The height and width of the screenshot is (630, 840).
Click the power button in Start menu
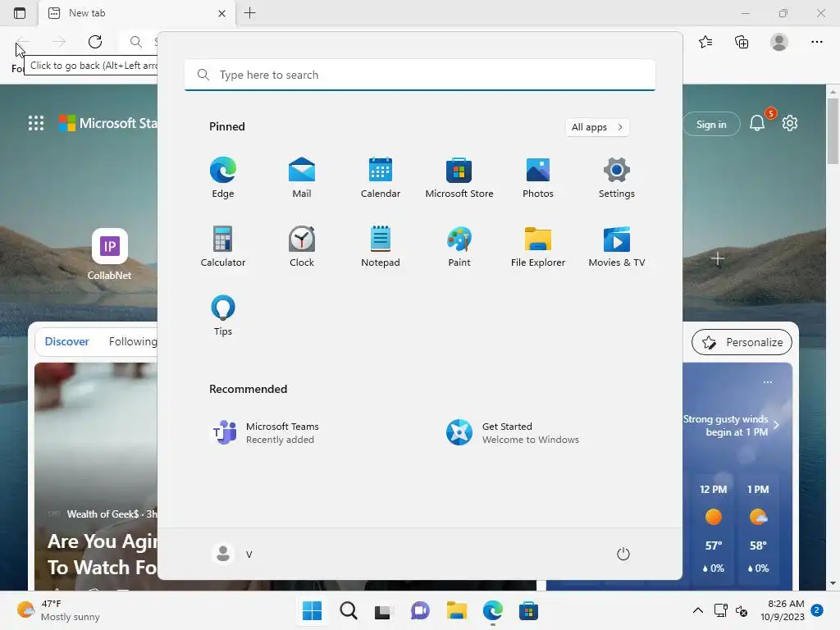pos(623,554)
